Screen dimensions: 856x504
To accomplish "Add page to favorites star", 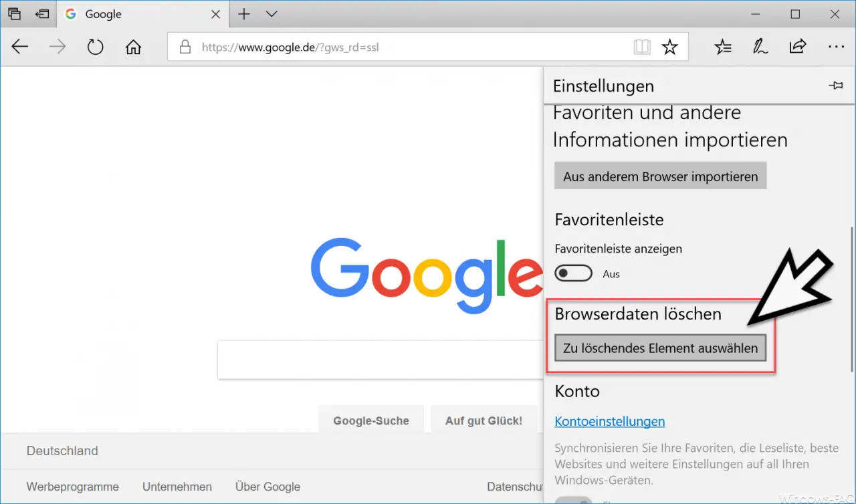I will click(x=669, y=47).
